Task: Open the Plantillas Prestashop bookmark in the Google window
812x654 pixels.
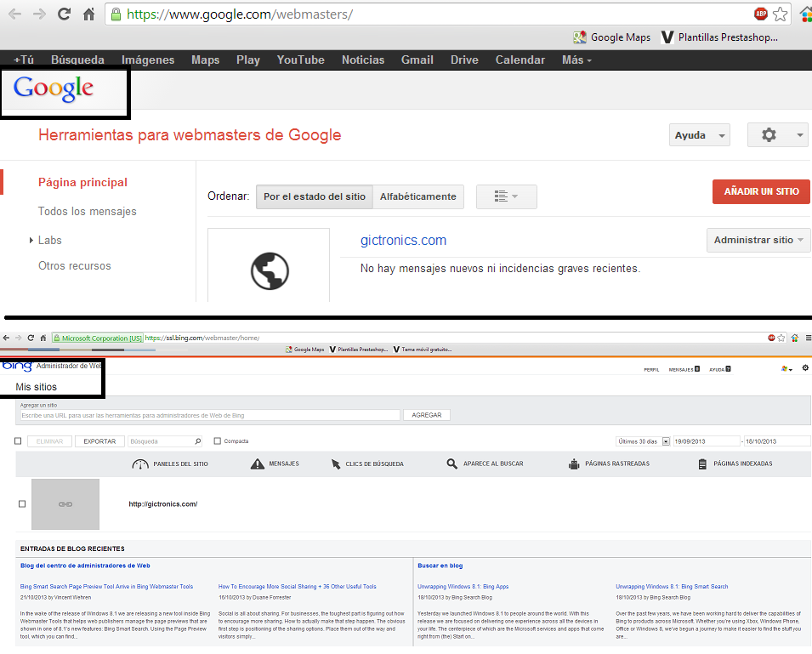Action: (x=720, y=37)
